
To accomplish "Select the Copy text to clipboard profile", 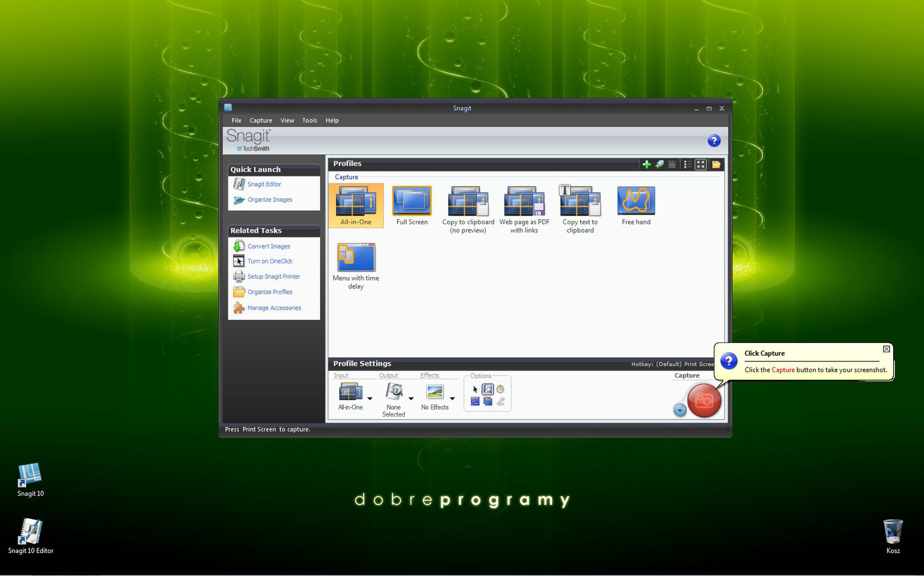I will [580, 209].
